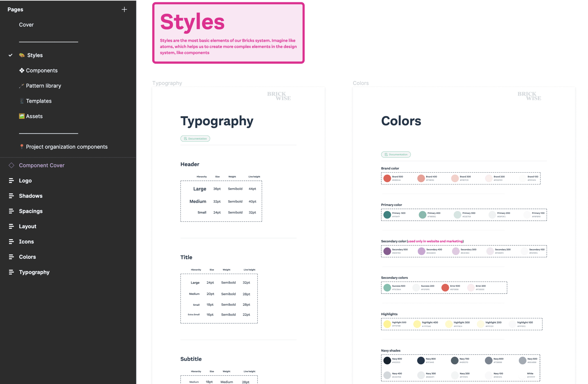Click the add page plus icon

coord(124,10)
